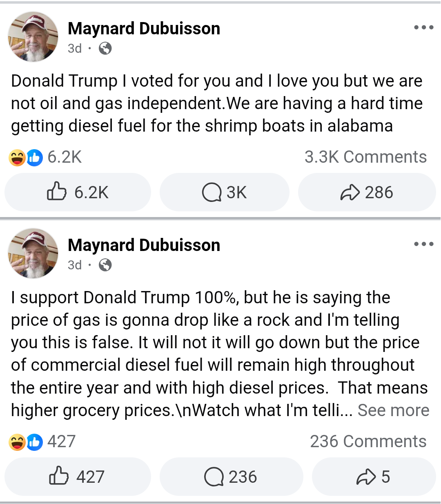Open the 236 Comments link
Viewport: 441px width, 504px height.
point(368,441)
